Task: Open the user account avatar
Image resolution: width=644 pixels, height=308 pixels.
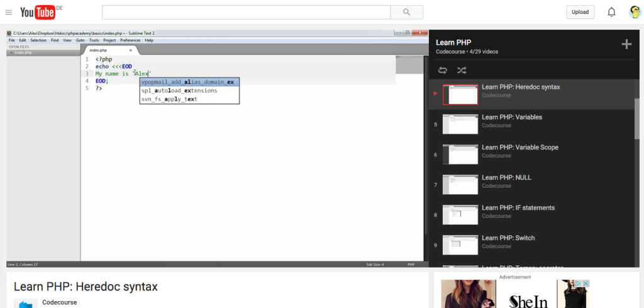Action: pos(635,12)
